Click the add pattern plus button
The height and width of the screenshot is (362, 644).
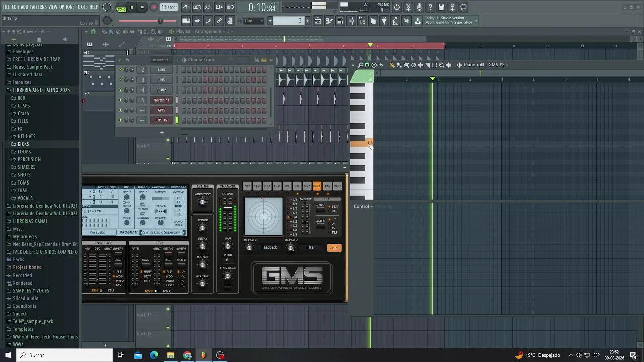pyautogui.click(x=307, y=21)
